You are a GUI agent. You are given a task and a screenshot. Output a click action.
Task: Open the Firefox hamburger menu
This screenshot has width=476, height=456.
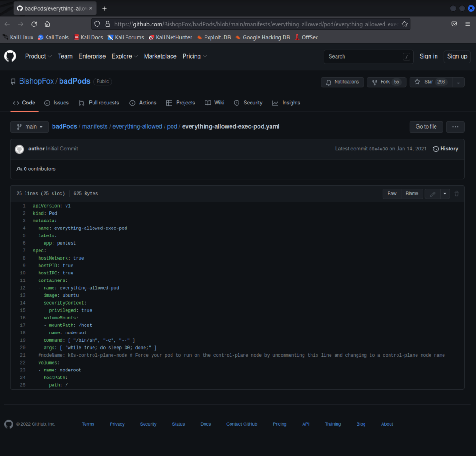coord(468,24)
